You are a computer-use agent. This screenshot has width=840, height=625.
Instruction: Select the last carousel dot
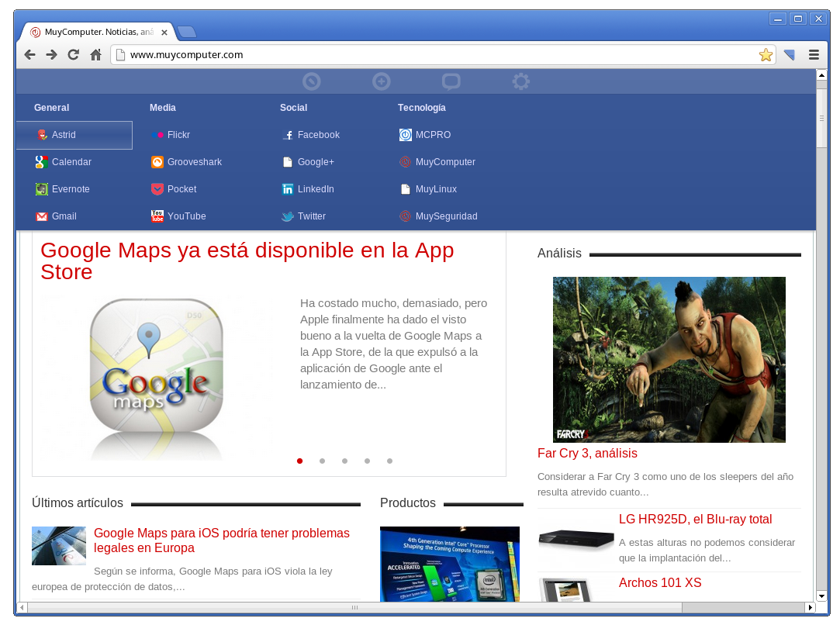click(x=389, y=461)
